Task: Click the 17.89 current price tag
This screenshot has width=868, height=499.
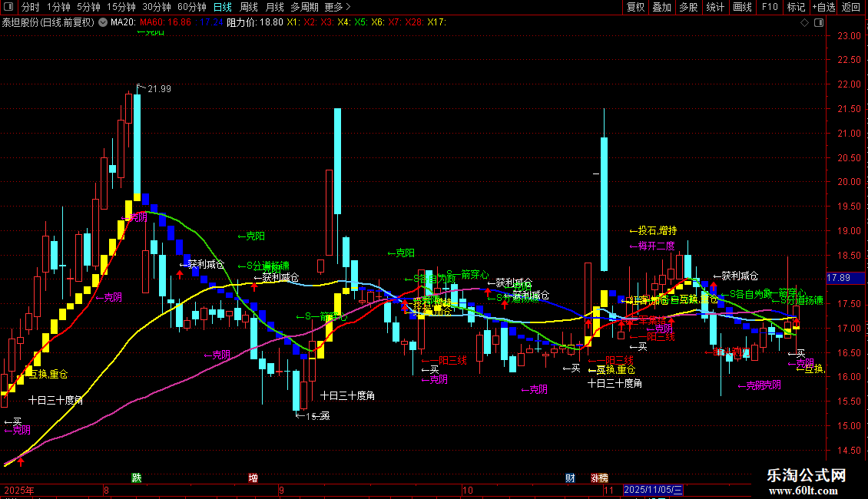Action: coord(845,278)
